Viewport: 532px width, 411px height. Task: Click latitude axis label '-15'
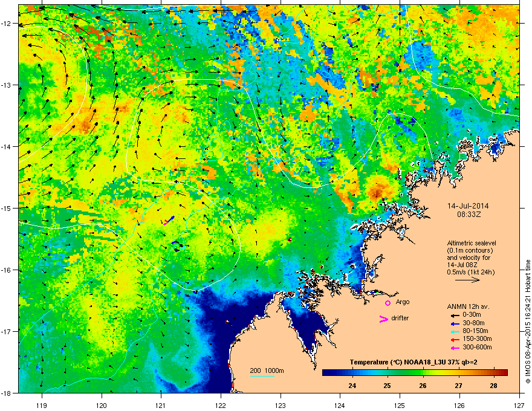tap(7, 208)
